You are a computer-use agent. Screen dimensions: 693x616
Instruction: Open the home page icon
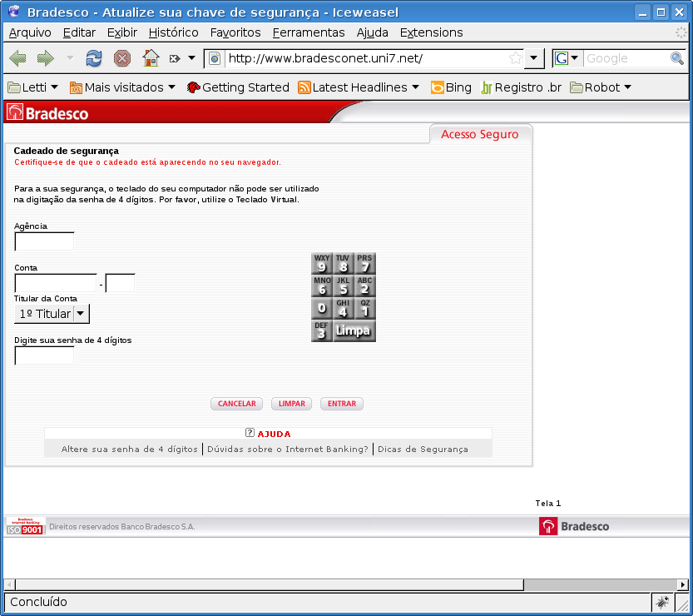click(151, 58)
